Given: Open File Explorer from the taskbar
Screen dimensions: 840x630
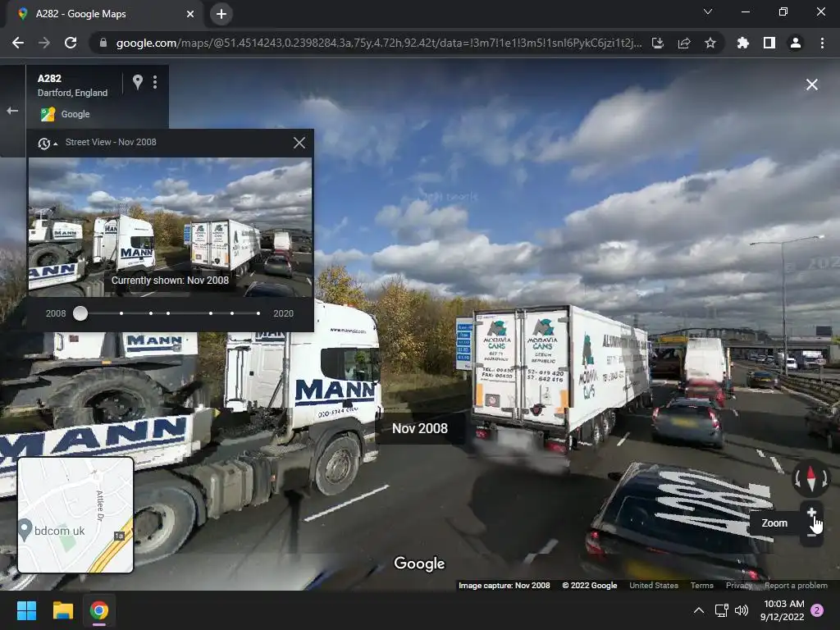Looking at the screenshot, I should click(62, 610).
